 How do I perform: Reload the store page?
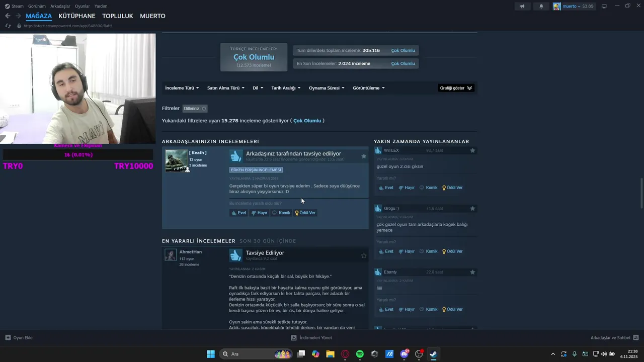pyautogui.click(x=8, y=26)
